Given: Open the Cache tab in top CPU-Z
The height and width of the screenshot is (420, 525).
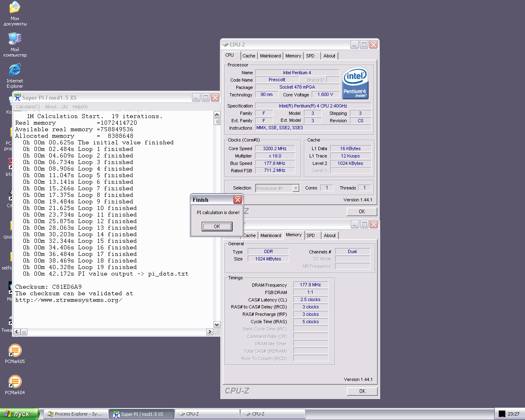Looking at the screenshot, I should tap(249, 56).
